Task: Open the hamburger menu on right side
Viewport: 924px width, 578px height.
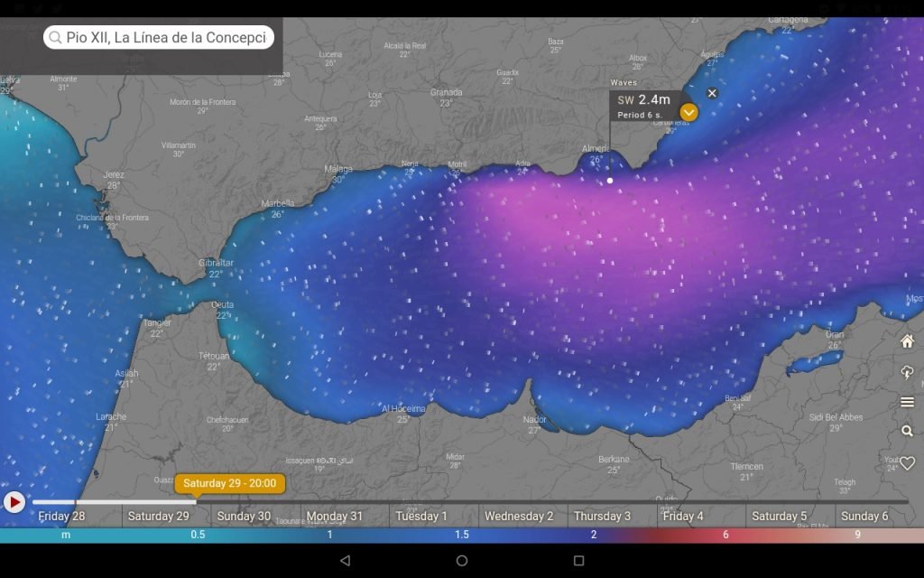Action: 907,402
